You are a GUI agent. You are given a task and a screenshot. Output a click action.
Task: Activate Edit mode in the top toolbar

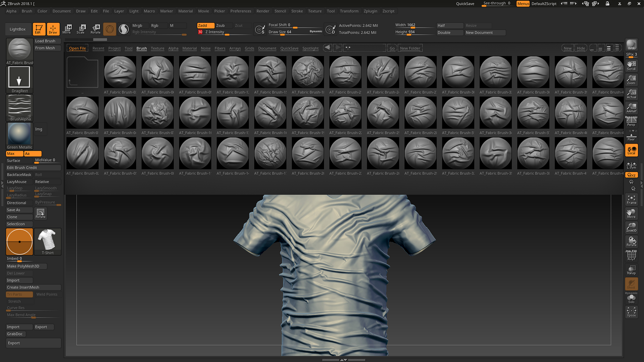(39, 29)
